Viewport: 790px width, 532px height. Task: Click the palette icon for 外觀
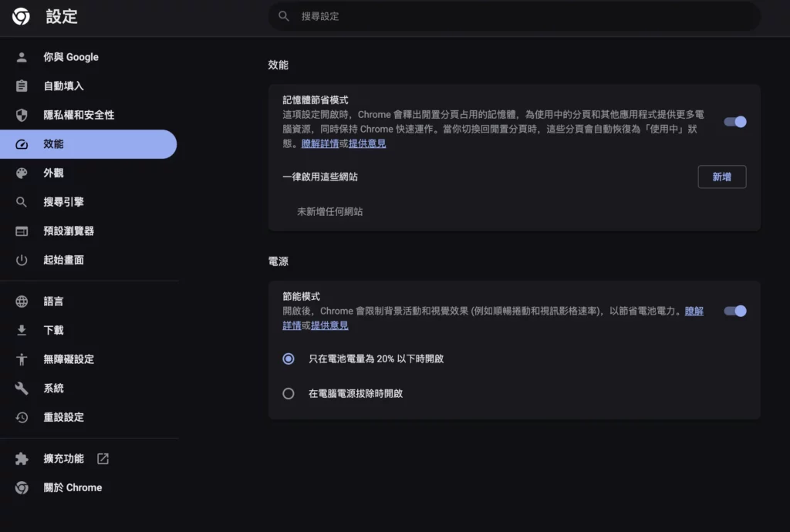click(x=22, y=173)
